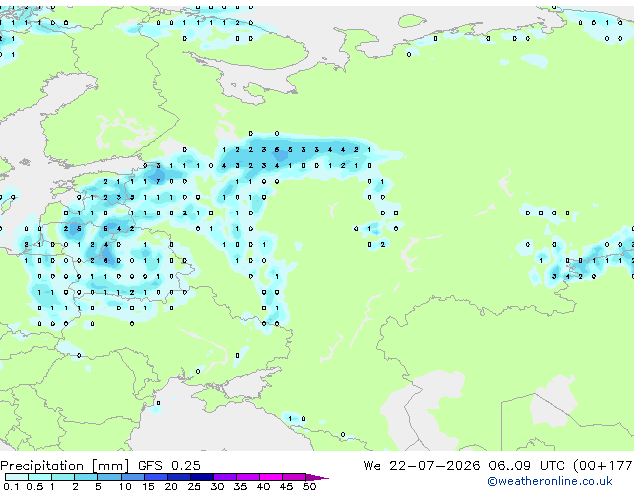Click the legend scale number '0.1'
634x490 pixels.
(x=11, y=486)
